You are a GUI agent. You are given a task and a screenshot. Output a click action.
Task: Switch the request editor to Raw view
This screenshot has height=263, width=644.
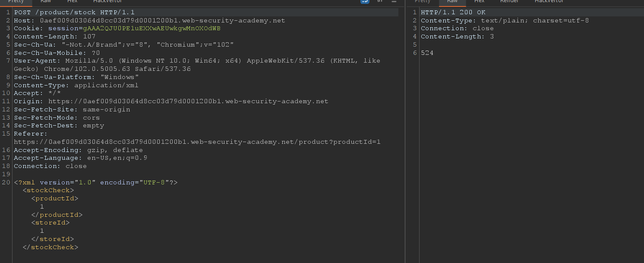coord(45,2)
